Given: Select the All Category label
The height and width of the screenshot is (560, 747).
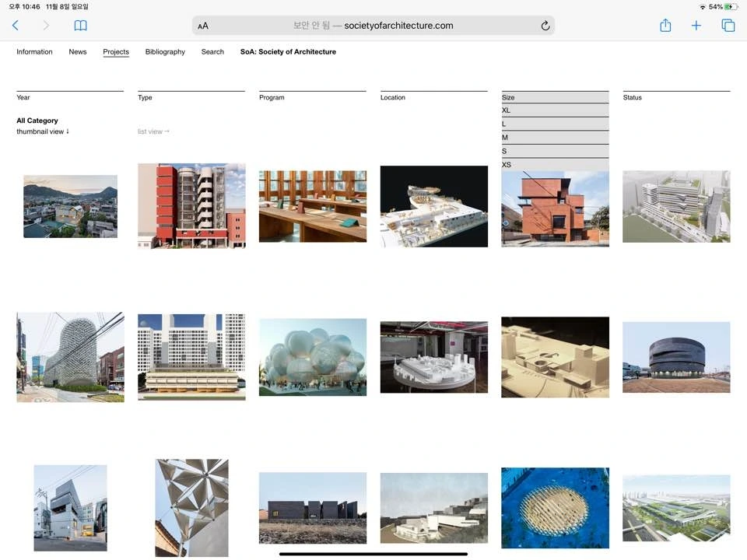Looking at the screenshot, I should (37, 121).
